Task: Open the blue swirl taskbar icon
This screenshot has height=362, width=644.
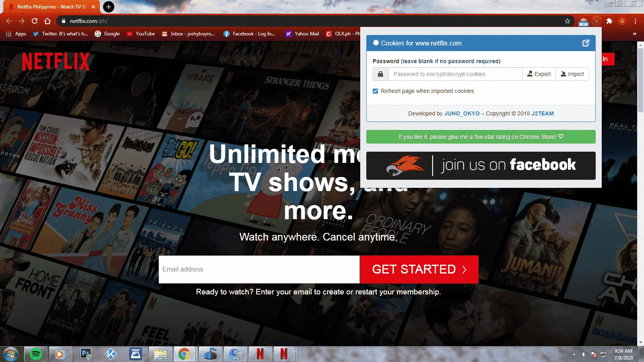Action: [235, 354]
